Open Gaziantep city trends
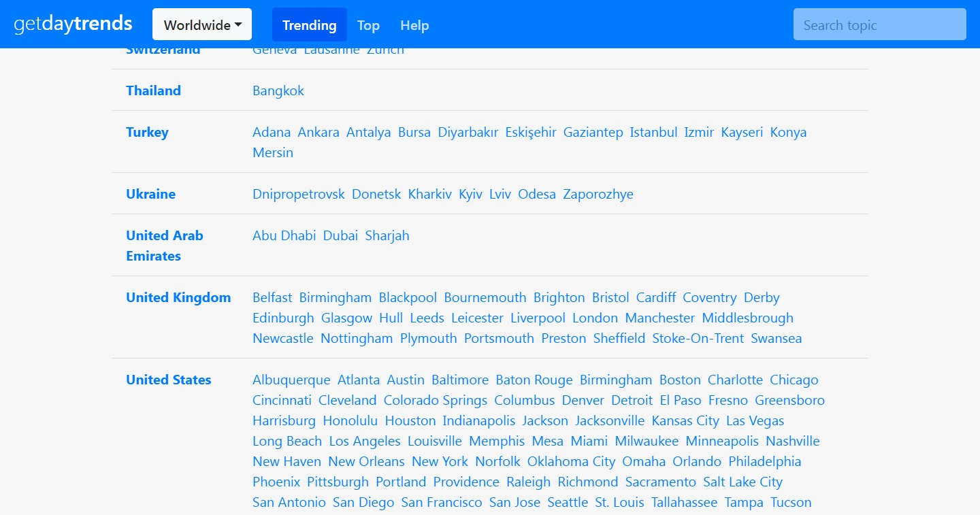This screenshot has width=980, height=515. tap(593, 132)
